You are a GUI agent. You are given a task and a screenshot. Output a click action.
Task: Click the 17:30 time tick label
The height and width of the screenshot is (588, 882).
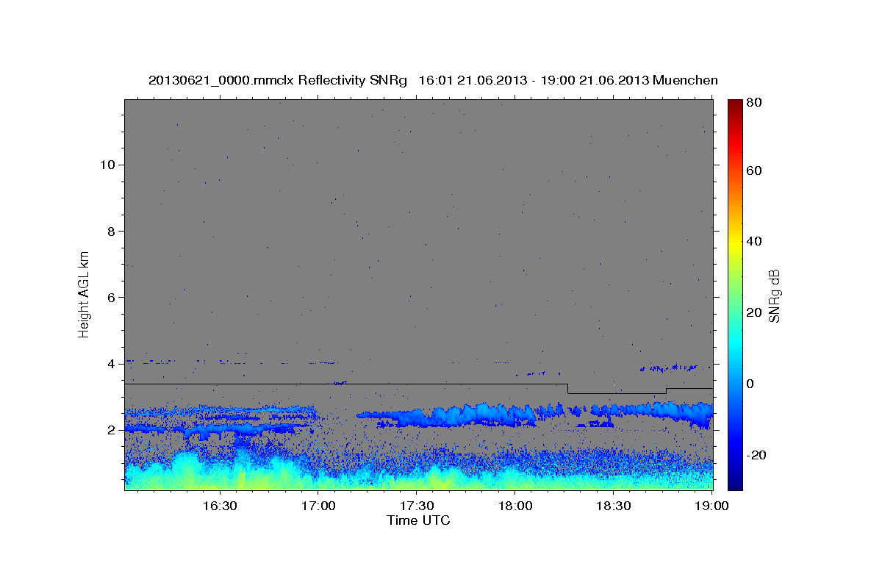[417, 506]
